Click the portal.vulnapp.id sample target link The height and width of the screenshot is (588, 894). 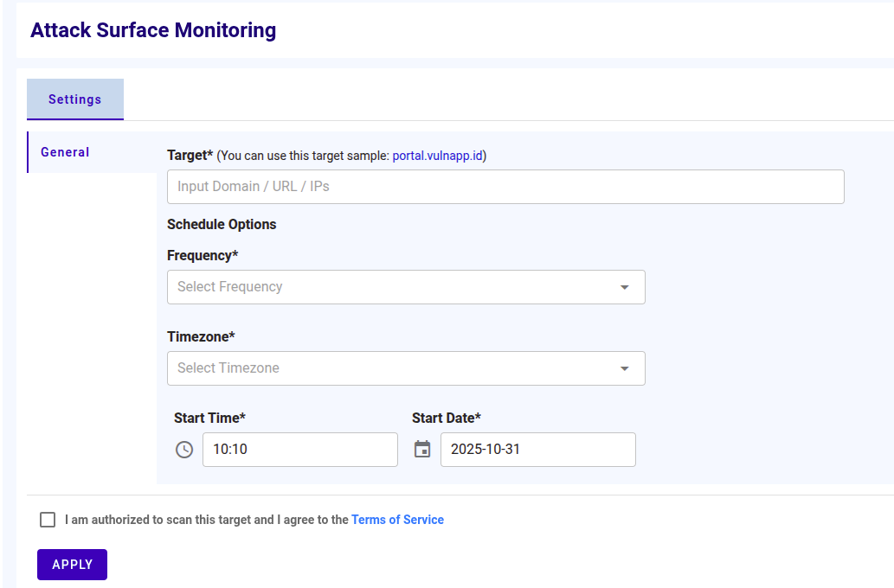436,156
